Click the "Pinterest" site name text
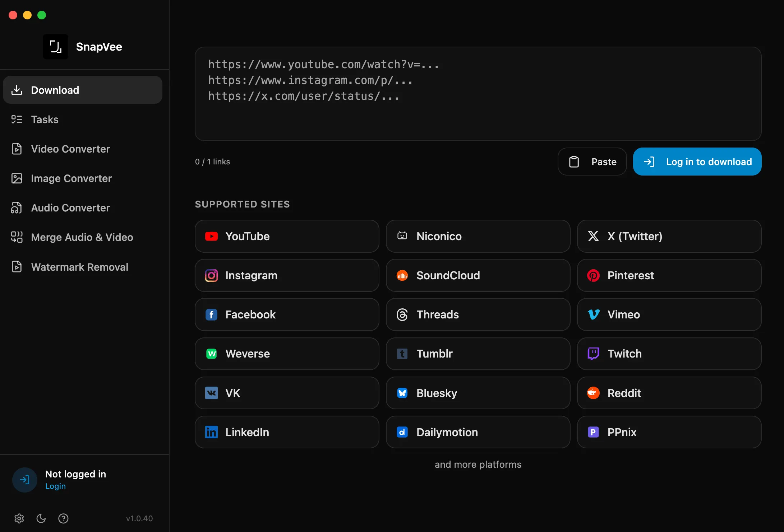Viewport: 784px width, 532px height. pyautogui.click(x=631, y=275)
